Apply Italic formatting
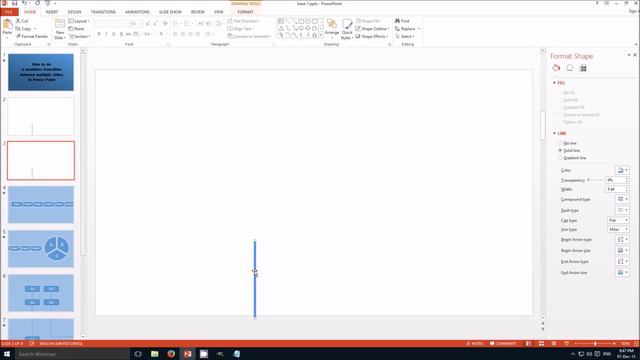The height and width of the screenshot is (360, 640). click(x=106, y=34)
